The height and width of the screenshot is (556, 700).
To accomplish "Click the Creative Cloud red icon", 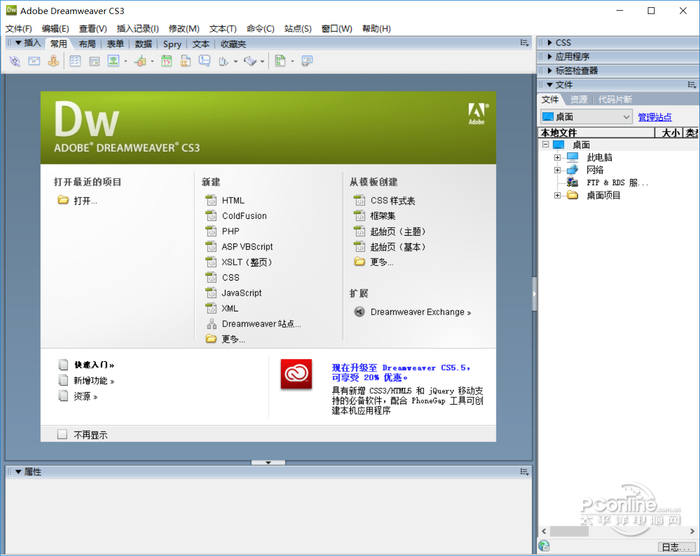I will click(296, 374).
